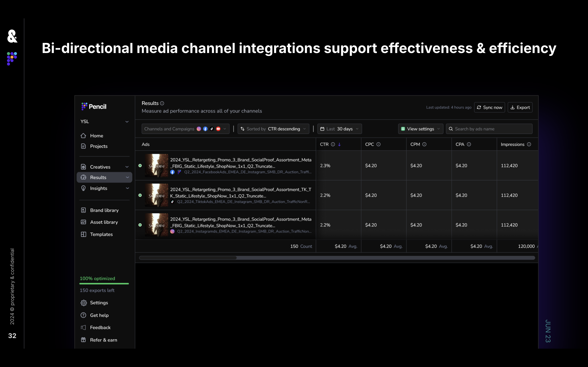Click the Export button
This screenshot has height=367, width=588.
click(520, 107)
